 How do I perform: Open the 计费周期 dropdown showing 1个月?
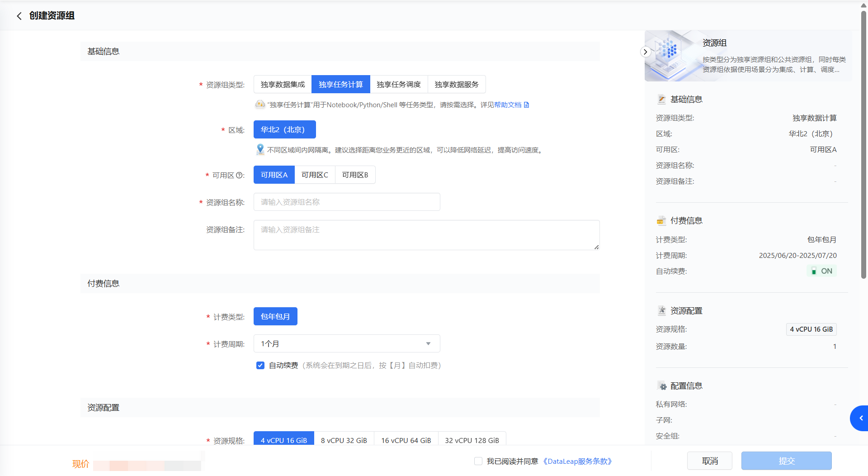pos(346,344)
